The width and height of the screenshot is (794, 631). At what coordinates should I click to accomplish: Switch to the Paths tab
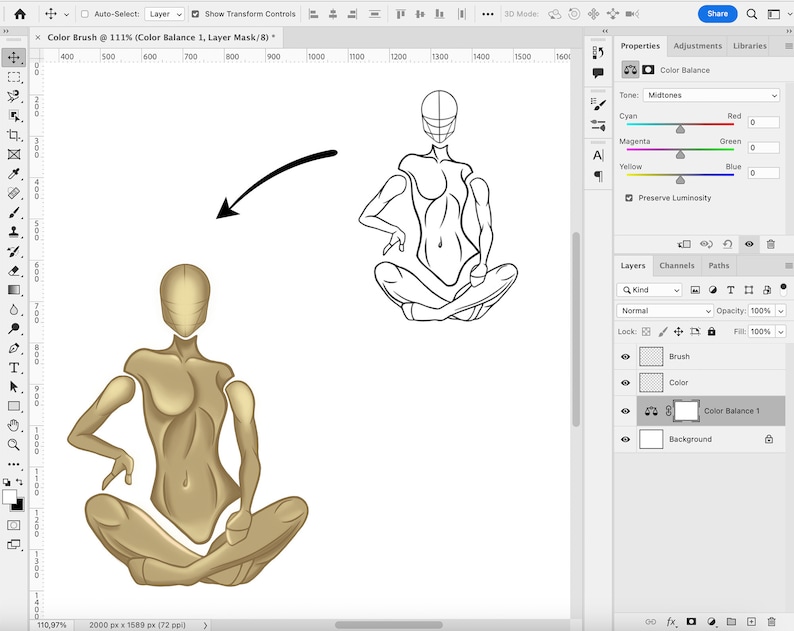[719, 266]
